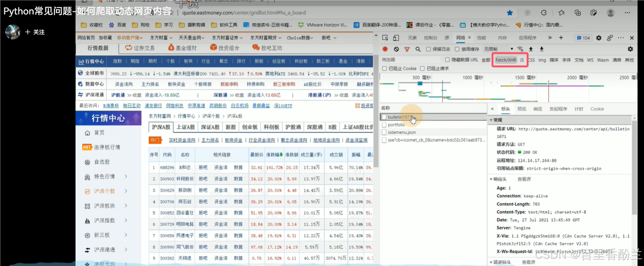Click the 首页 home icon in the sidebar
644x266 pixels.
(x=87, y=133)
